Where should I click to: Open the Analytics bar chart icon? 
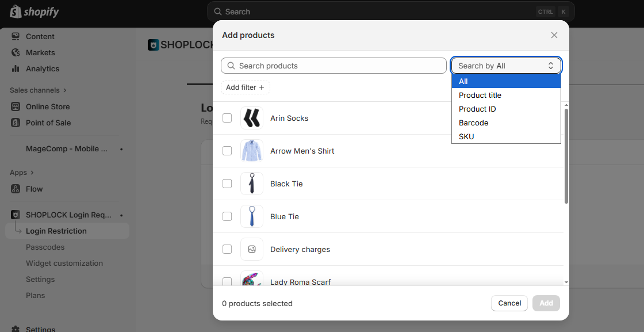16,68
